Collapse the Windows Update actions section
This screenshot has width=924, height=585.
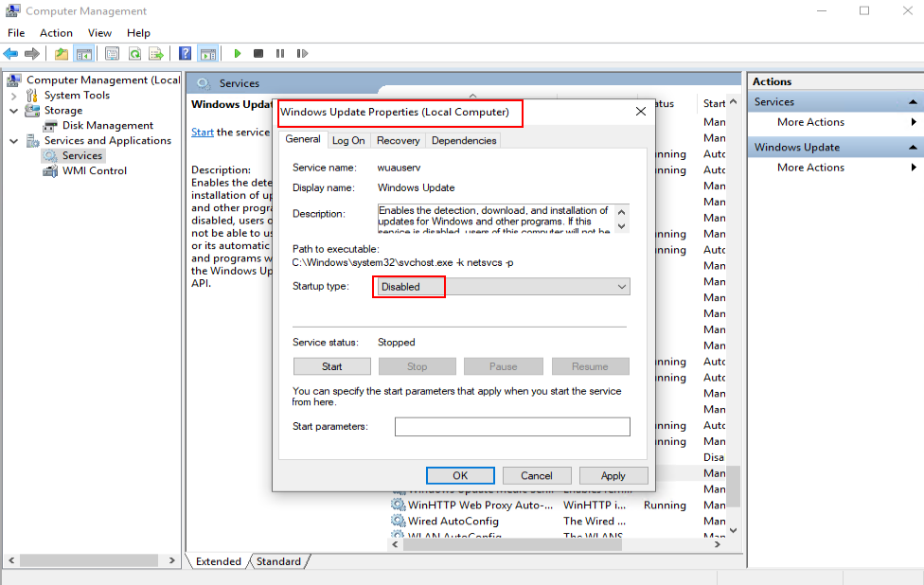point(913,148)
